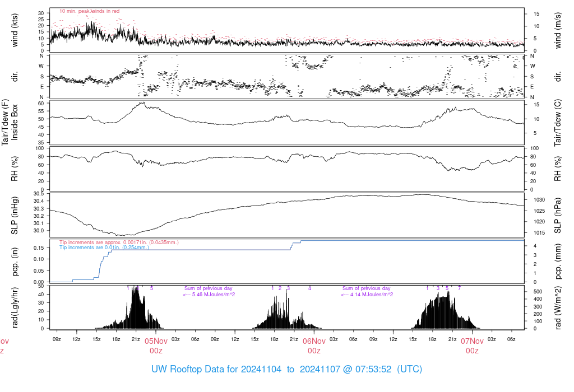Click the 'SLP (inHg)' axis label
This screenshot has width=574, height=392.
(x=15, y=216)
